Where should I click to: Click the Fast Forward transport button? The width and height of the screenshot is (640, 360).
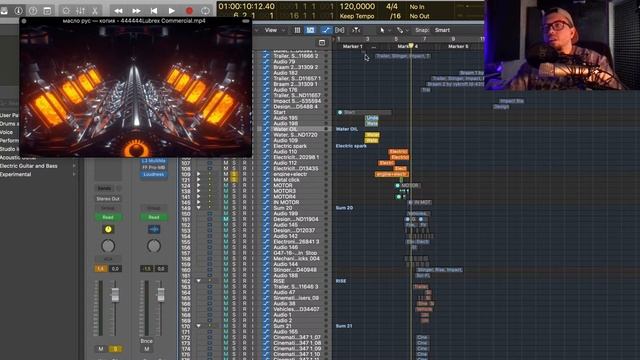(x=136, y=11)
